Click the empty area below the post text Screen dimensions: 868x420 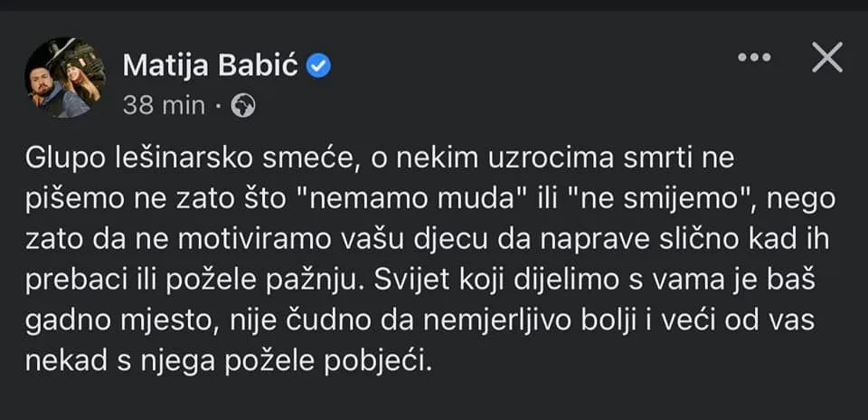pos(434,400)
